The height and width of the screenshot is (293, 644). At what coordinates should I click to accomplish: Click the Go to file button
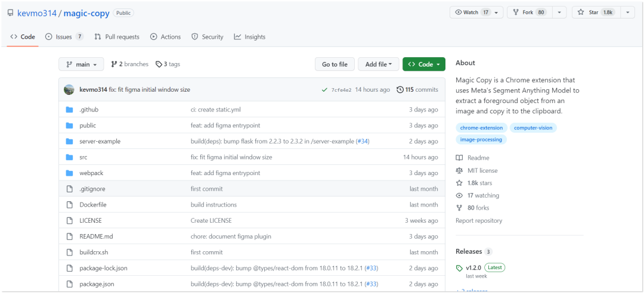(x=335, y=64)
